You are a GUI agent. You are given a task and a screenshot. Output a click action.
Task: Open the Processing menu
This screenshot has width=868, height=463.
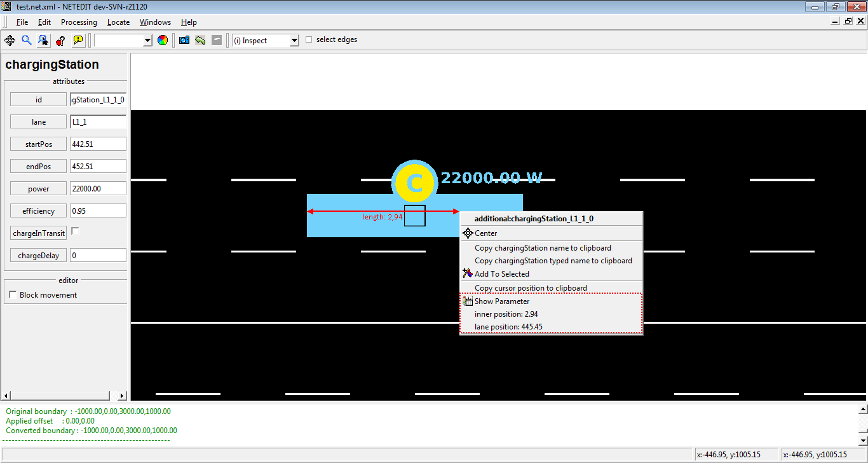tap(79, 22)
